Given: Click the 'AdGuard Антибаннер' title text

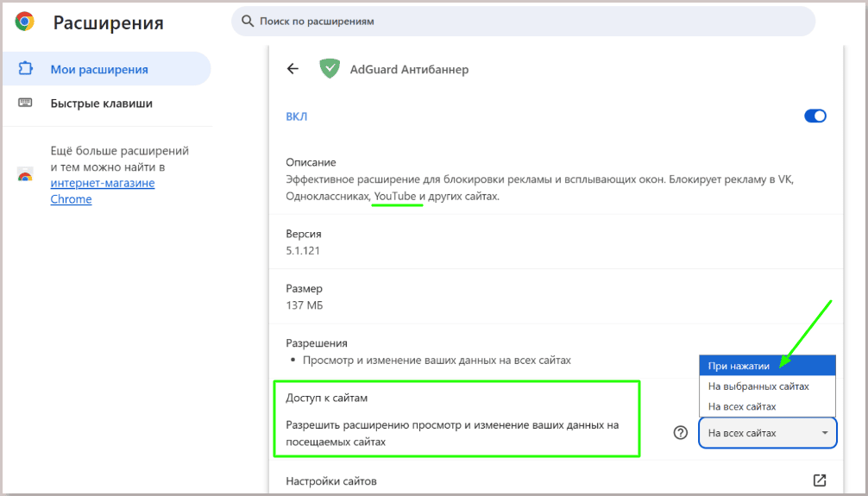Looking at the screenshot, I should coord(409,70).
